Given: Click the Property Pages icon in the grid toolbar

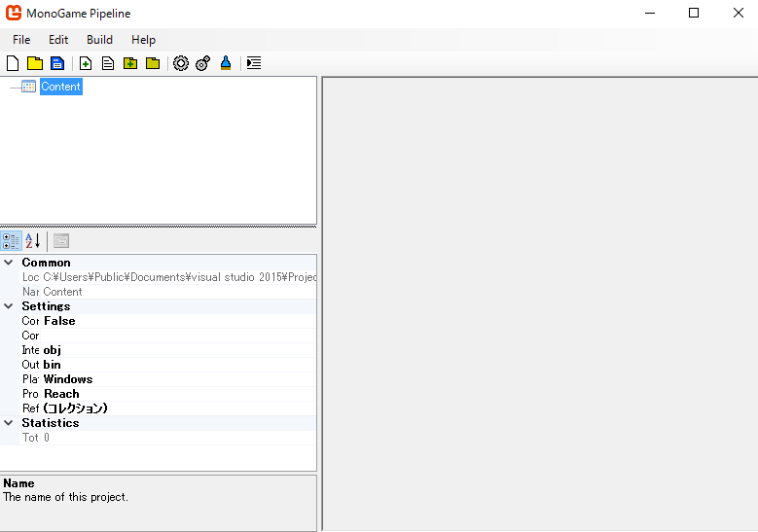Looking at the screenshot, I should [61, 240].
